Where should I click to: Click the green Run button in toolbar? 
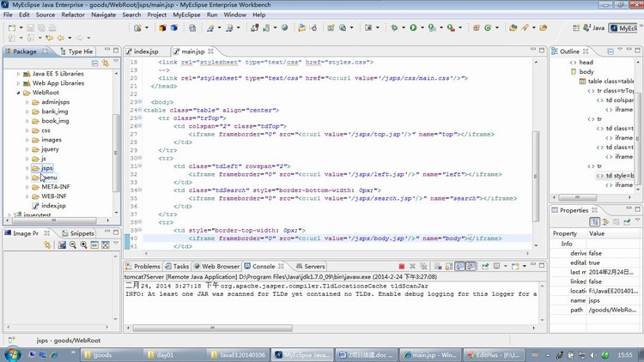(413, 27)
